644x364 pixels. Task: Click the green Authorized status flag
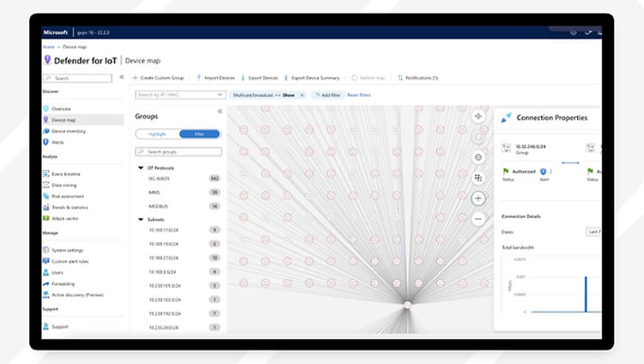pos(506,172)
